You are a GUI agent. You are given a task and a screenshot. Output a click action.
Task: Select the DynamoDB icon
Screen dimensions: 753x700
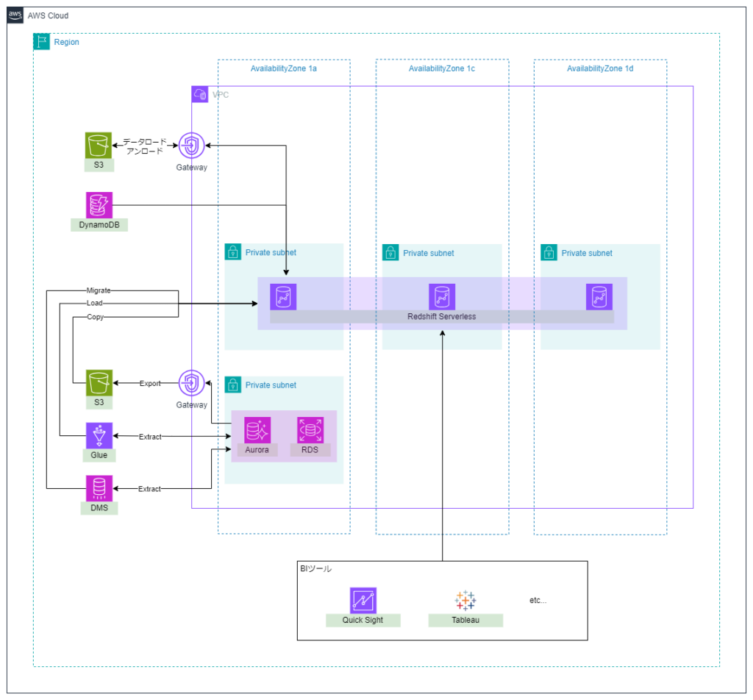99,205
